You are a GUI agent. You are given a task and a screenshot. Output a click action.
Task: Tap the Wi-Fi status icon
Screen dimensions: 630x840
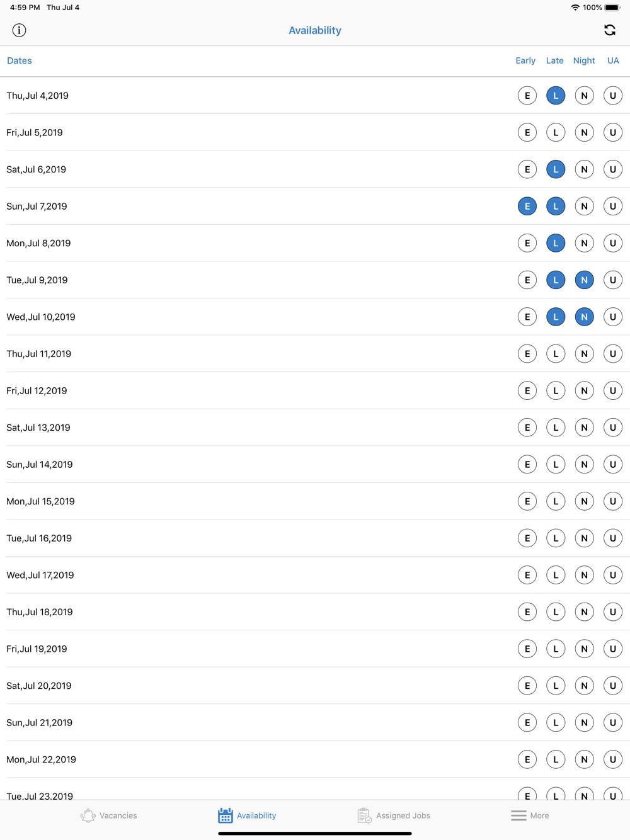click(575, 8)
